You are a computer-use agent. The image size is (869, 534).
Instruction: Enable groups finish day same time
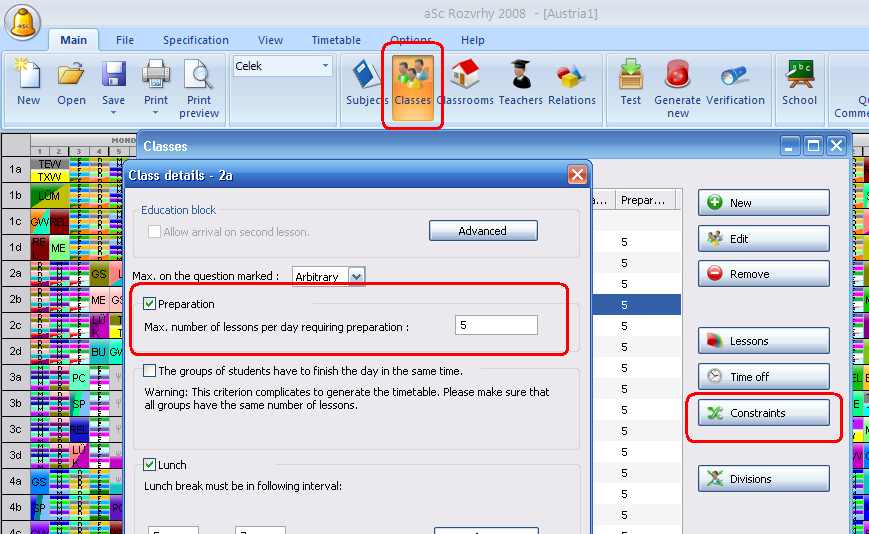[150, 371]
